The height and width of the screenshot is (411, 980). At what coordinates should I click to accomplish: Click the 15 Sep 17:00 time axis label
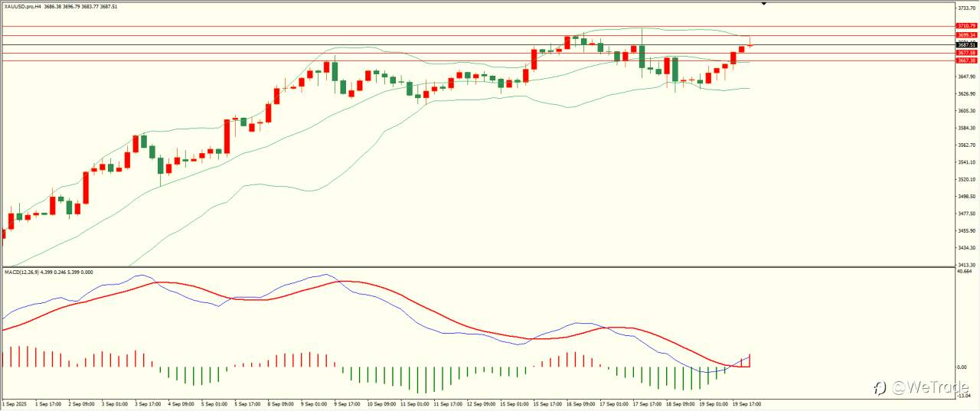[x=548, y=403]
